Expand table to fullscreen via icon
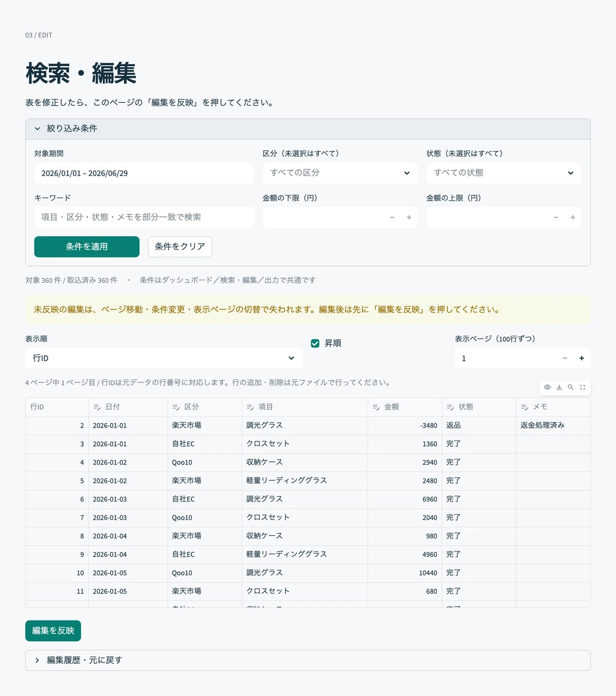Viewport: 616px width, 696px height. pos(583,387)
